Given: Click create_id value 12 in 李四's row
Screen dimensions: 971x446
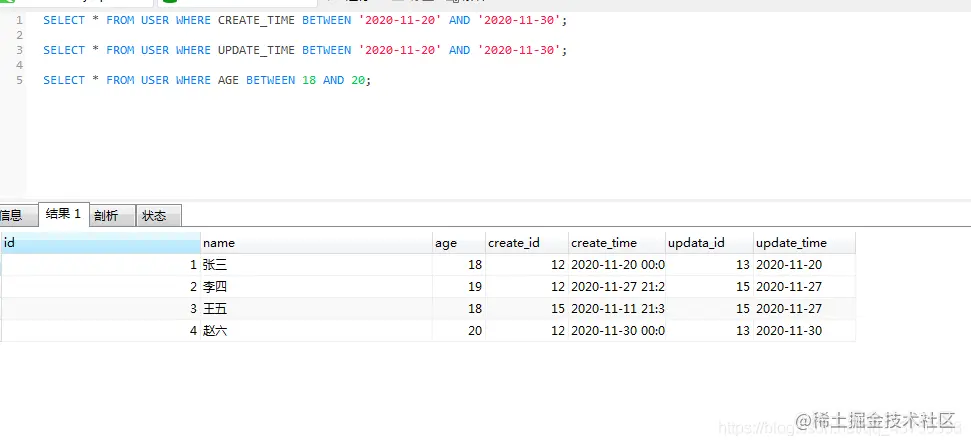Looking at the screenshot, I should pyautogui.click(x=527, y=287).
